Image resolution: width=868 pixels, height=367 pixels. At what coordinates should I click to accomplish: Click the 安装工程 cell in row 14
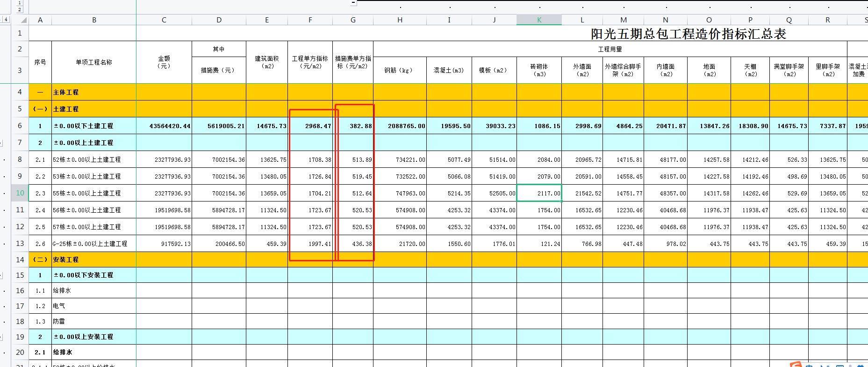tap(94, 259)
